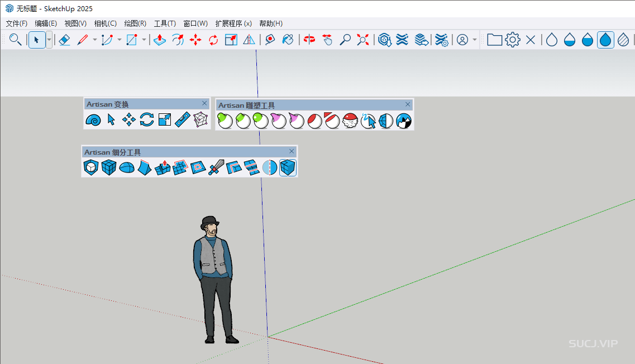Click the wireframe vertex cube icon
The height and width of the screenshot is (364, 635).
[x=200, y=120]
